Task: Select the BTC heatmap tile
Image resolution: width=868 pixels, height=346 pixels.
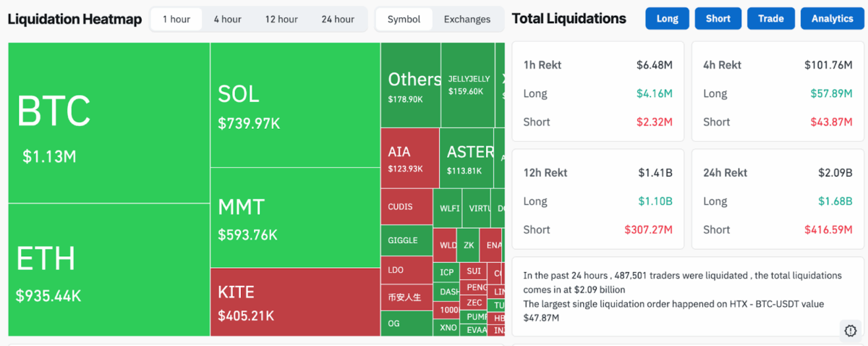Action: [x=109, y=123]
